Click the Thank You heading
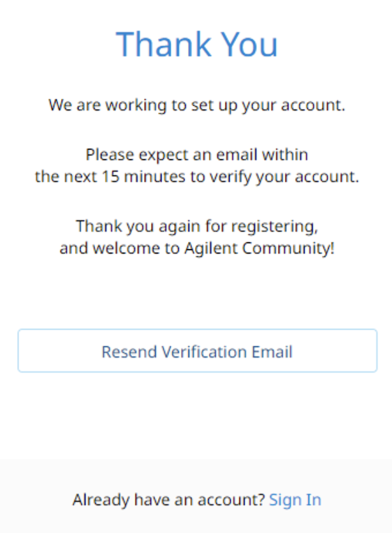Image resolution: width=392 pixels, height=533 pixels. click(196, 44)
